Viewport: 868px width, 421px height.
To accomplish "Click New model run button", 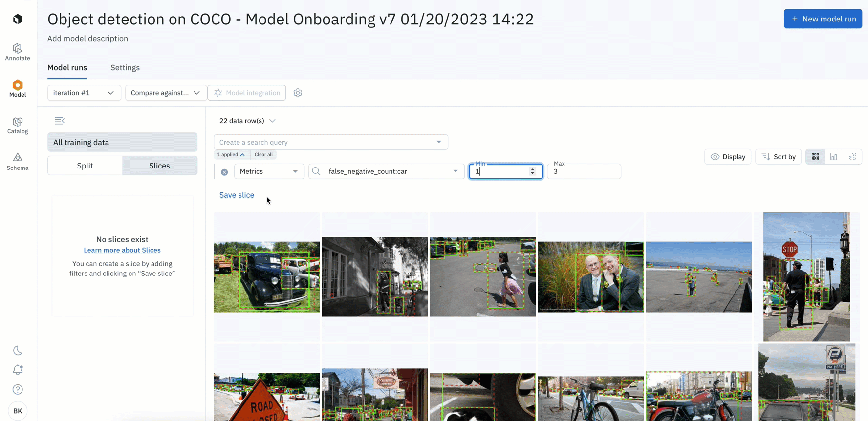I will (x=823, y=19).
